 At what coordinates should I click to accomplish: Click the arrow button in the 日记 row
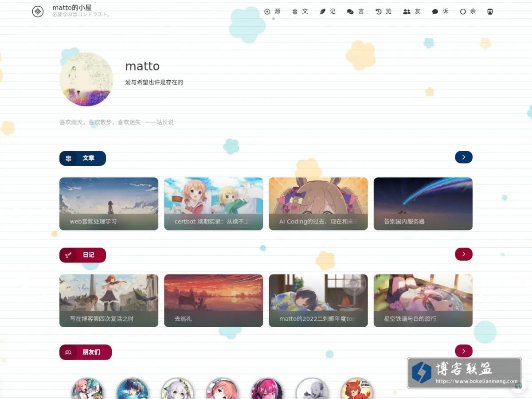[464, 254]
